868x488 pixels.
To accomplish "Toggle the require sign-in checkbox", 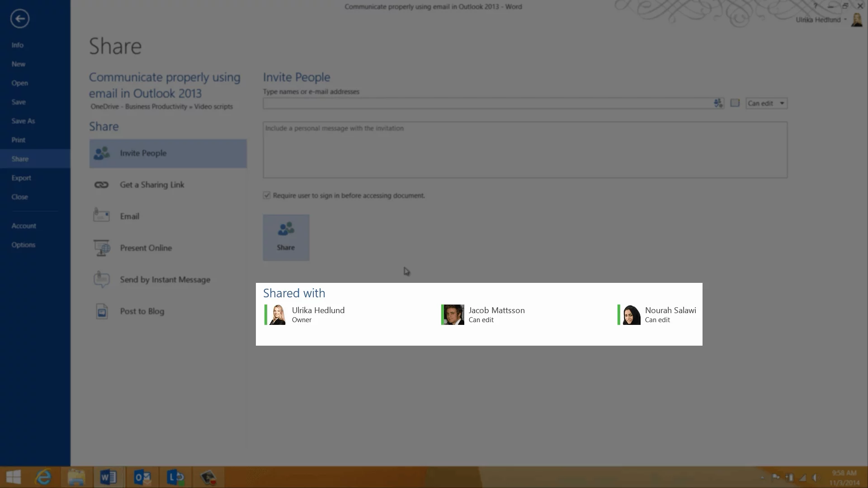I will pyautogui.click(x=267, y=196).
